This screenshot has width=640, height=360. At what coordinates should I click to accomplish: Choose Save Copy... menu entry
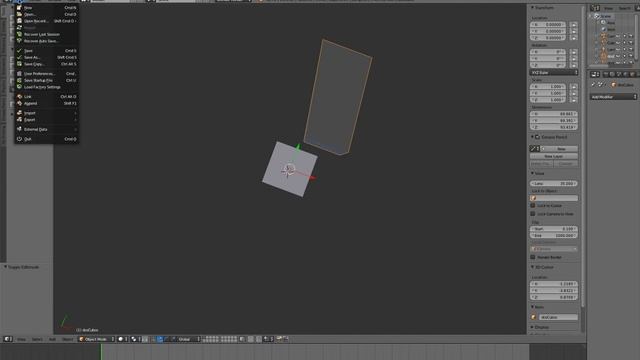click(47, 64)
